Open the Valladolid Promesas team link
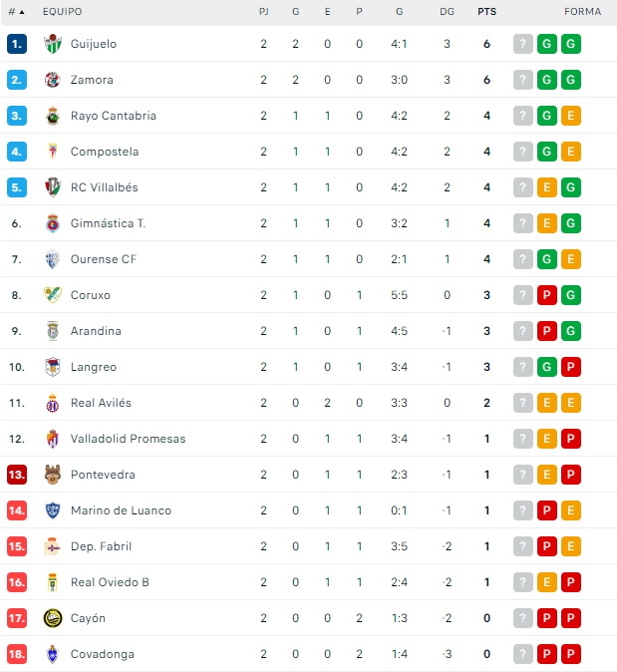The height and width of the screenshot is (672, 617). pos(128,439)
